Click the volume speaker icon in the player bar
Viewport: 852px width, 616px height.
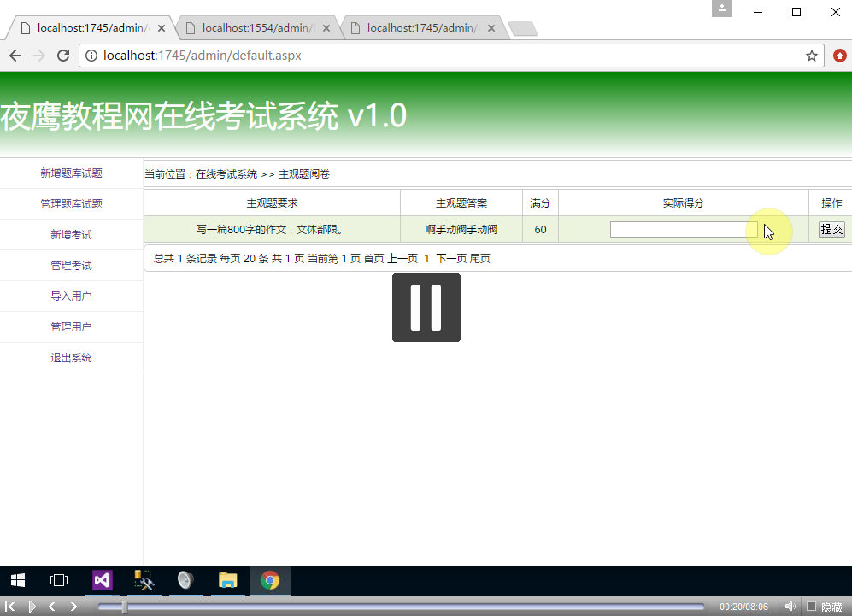click(x=789, y=605)
